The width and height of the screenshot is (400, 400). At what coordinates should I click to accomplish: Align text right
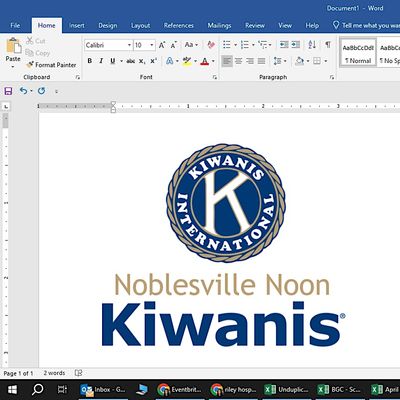[x=250, y=61]
